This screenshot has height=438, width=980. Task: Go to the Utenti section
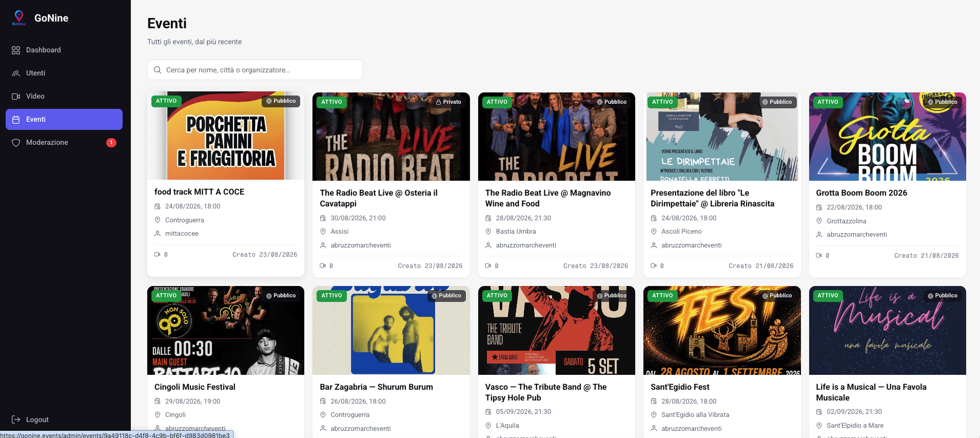pos(64,73)
